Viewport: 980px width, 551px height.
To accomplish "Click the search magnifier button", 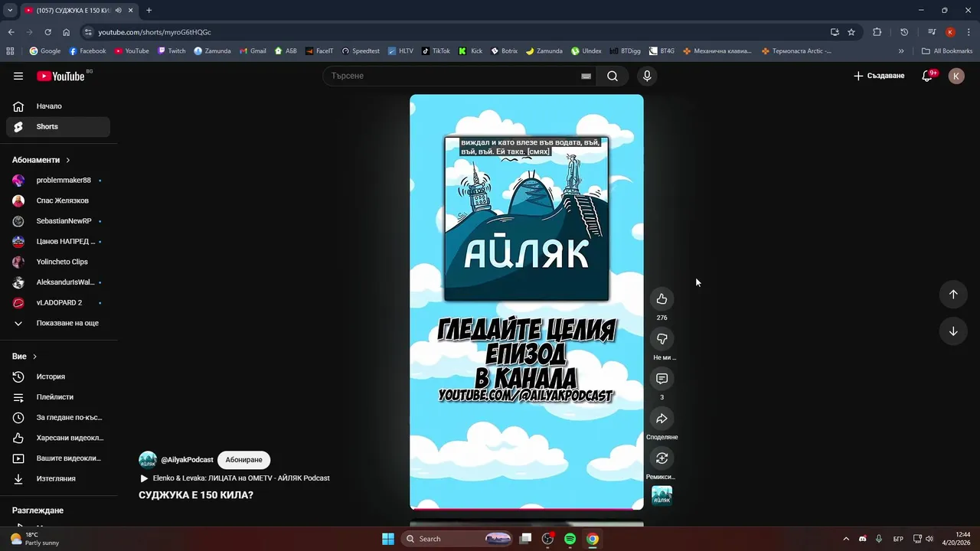I will 612,76.
